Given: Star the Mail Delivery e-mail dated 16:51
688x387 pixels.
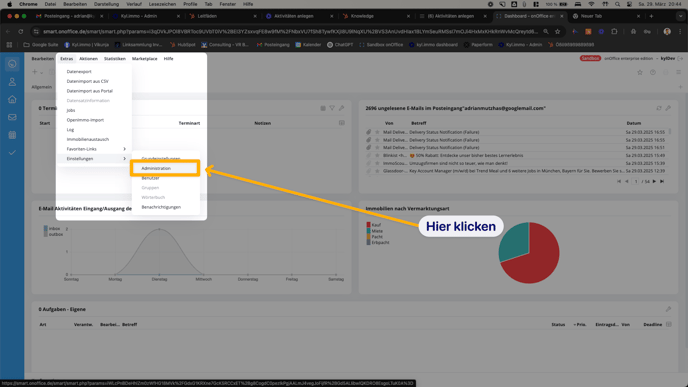Looking at the screenshot, I should 377,147.
